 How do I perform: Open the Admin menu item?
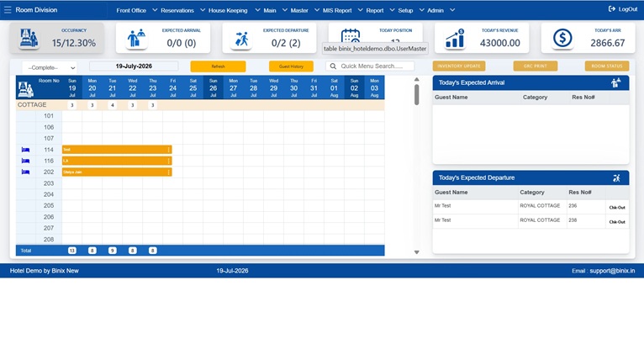(x=435, y=10)
